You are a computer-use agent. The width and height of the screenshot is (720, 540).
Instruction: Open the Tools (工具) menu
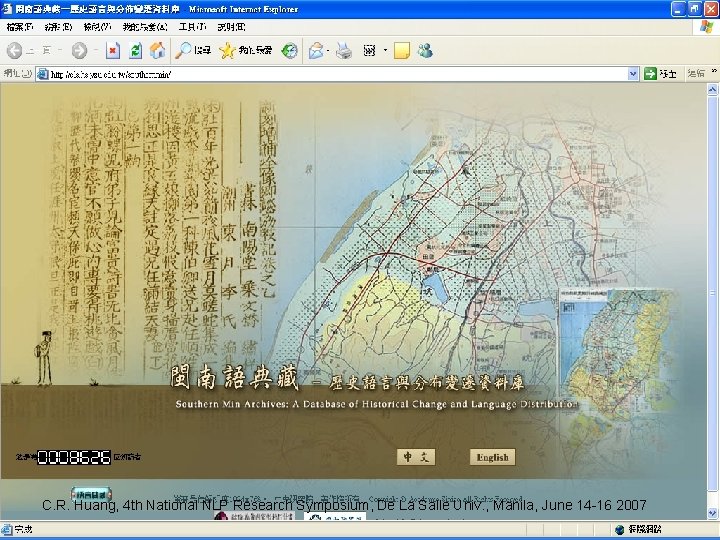click(192, 27)
